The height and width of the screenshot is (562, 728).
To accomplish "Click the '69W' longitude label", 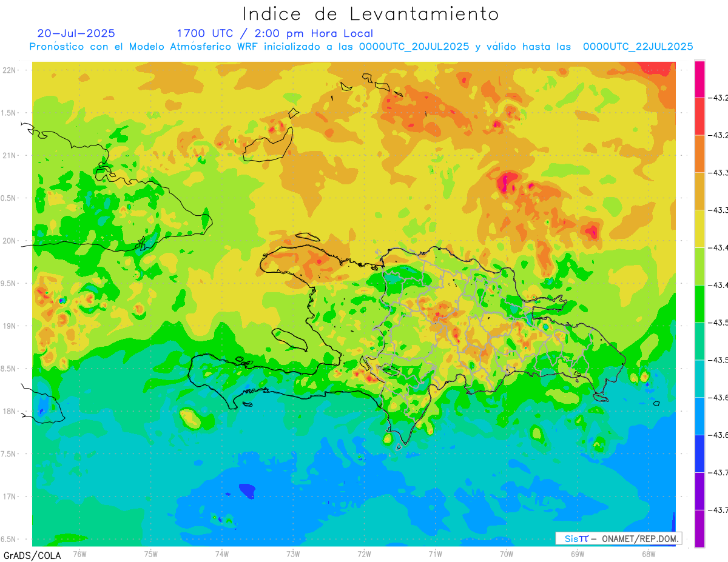I will (x=578, y=554).
